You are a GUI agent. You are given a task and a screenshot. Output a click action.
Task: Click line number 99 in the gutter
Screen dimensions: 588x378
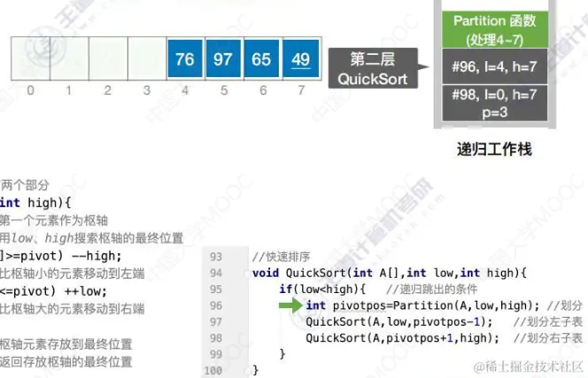(216, 354)
